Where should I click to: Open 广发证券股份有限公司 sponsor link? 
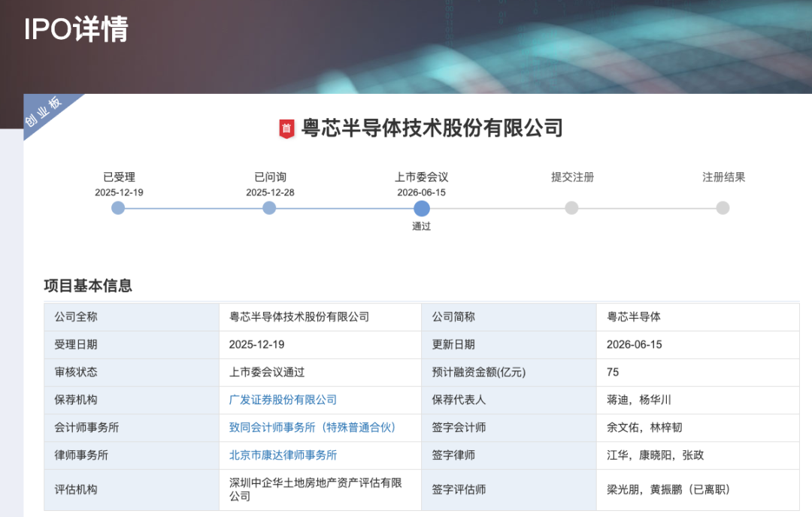(283, 400)
